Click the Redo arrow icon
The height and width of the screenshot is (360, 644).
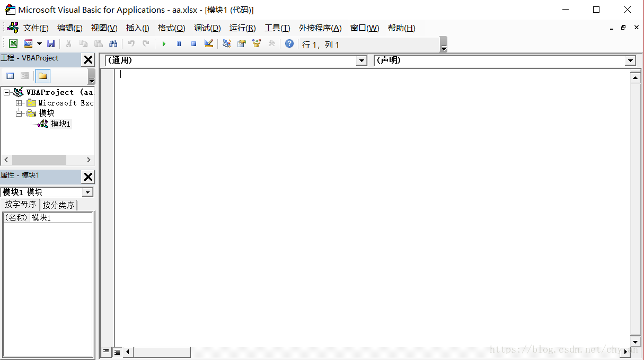(x=146, y=44)
